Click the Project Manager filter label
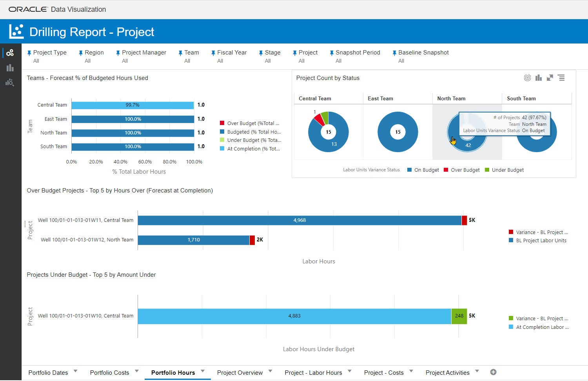The image size is (588, 381). (144, 53)
